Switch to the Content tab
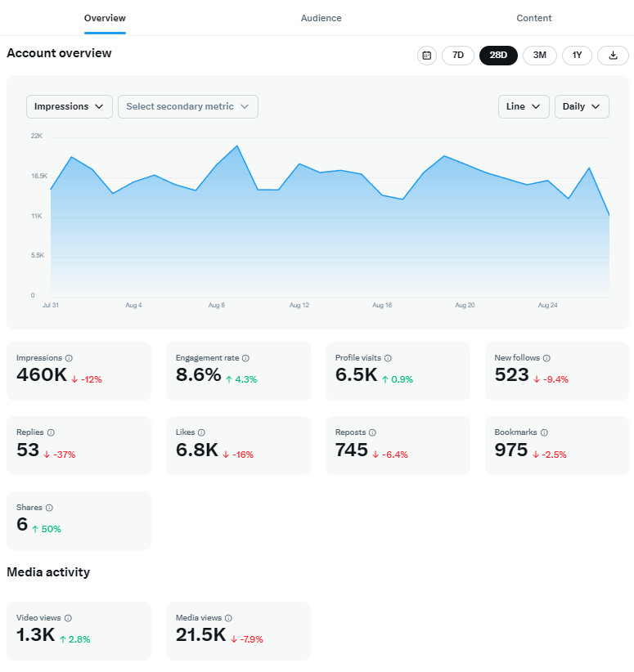Image resolution: width=634 pixels, height=672 pixels. tap(533, 18)
